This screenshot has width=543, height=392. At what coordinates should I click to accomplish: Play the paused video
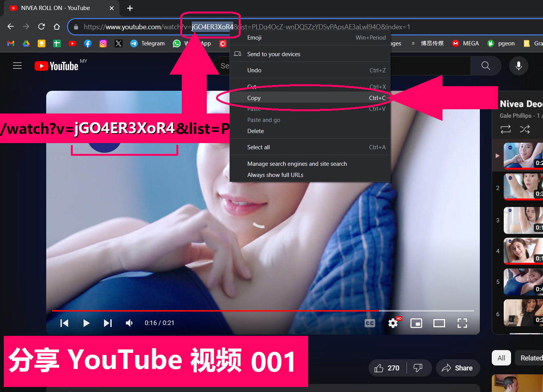[86, 323]
